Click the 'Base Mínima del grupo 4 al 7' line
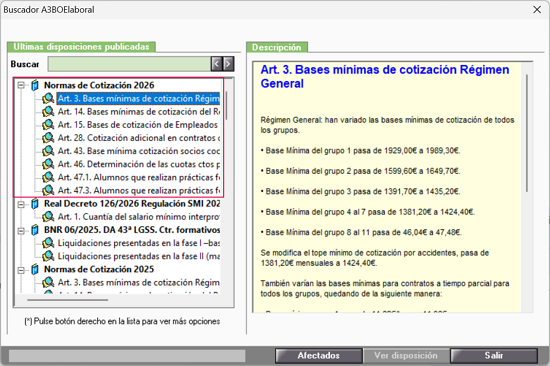550x366 pixels. 368,212
